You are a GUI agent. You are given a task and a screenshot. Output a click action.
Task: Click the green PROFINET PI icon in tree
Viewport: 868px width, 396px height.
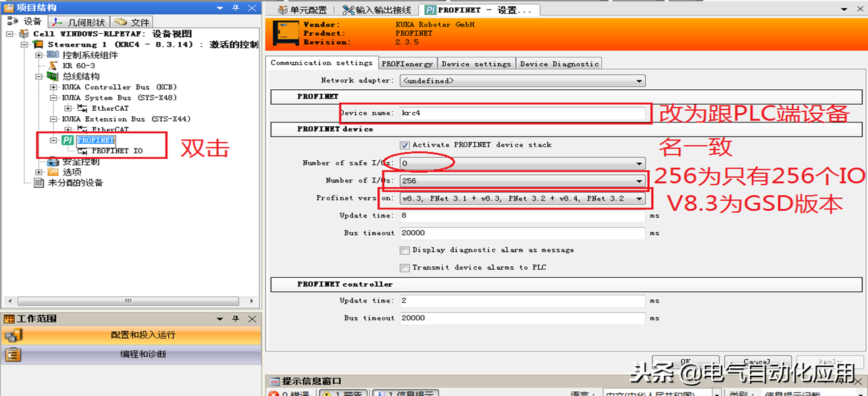pyautogui.click(x=68, y=140)
